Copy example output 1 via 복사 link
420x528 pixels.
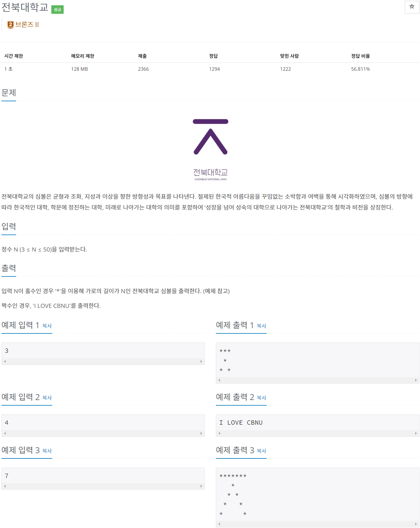261,326
